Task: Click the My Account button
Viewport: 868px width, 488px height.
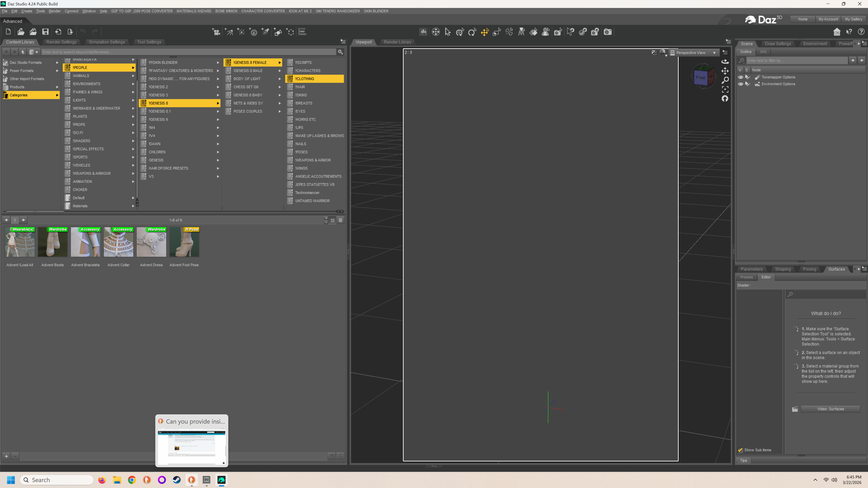Action: pos(828,19)
